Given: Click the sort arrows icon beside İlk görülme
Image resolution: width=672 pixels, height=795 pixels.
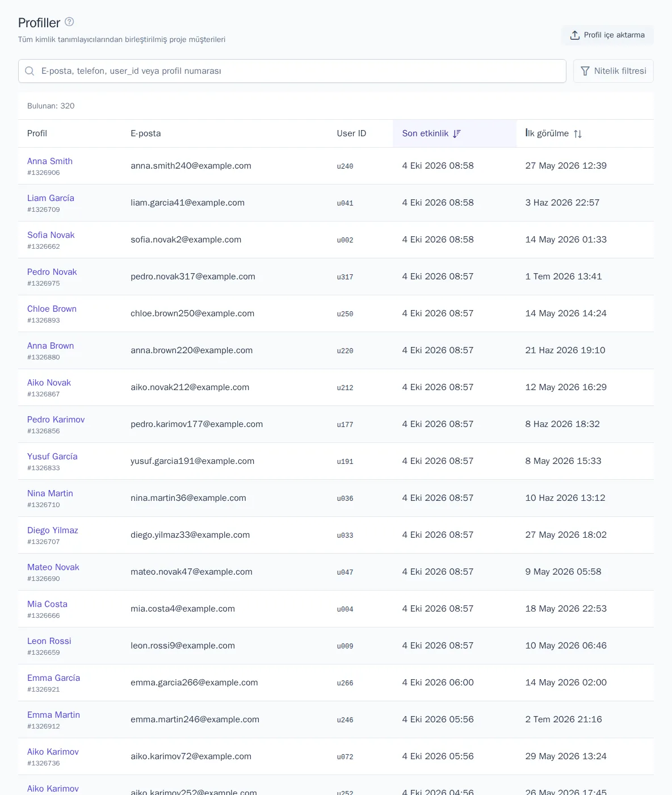Looking at the screenshot, I should (578, 133).
